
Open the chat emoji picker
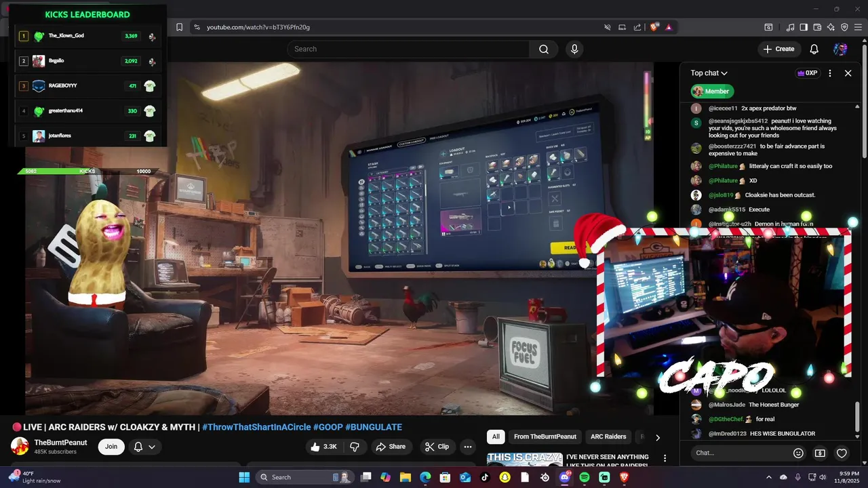click(798, 453)
